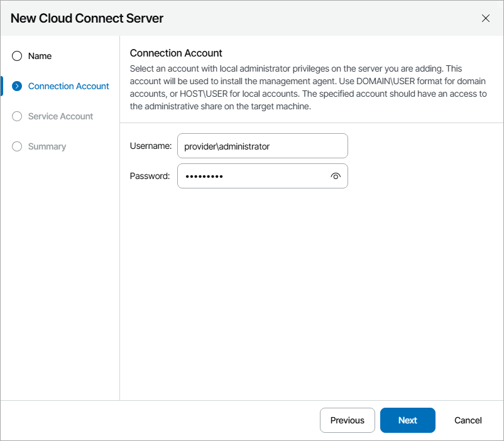
Task: Close the New Cloud Connect Server dialog
Action: pos(486,18)
